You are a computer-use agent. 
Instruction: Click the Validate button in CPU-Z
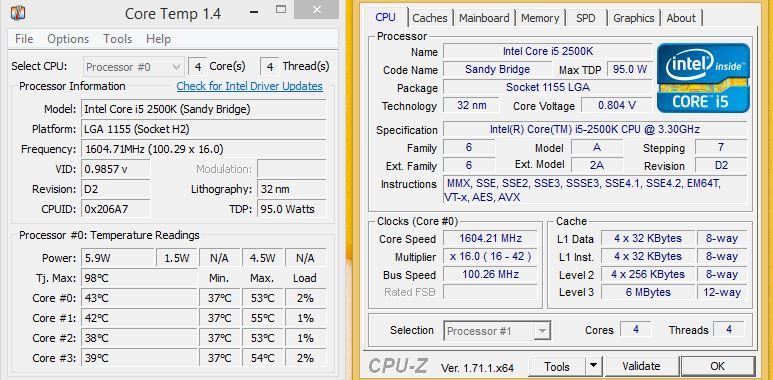(x=641, y=367)
